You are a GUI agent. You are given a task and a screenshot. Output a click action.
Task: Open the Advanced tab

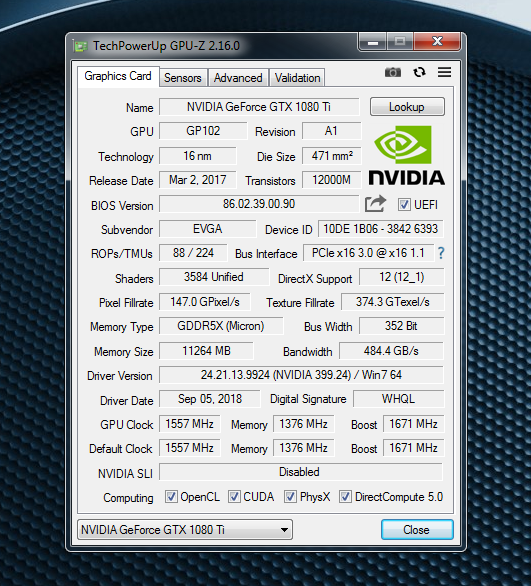238,78
